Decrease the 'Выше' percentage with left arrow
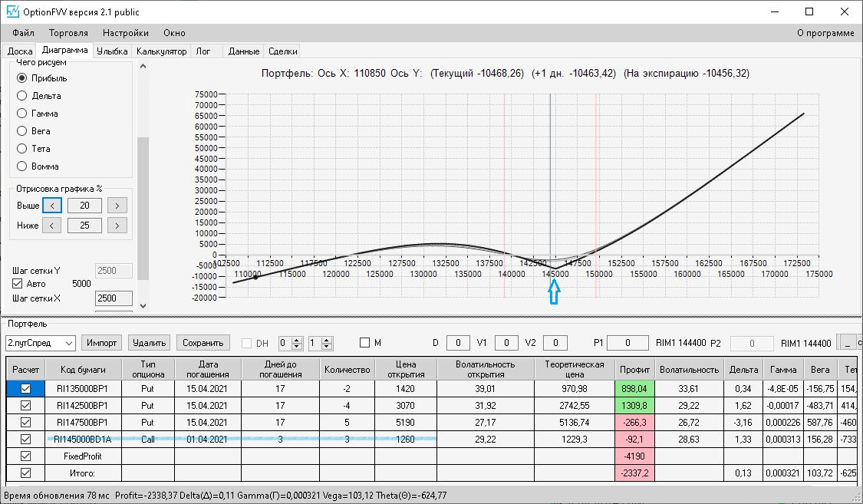Image resolution: width=863 pixels, height=504 pixels. click(51, 206)
